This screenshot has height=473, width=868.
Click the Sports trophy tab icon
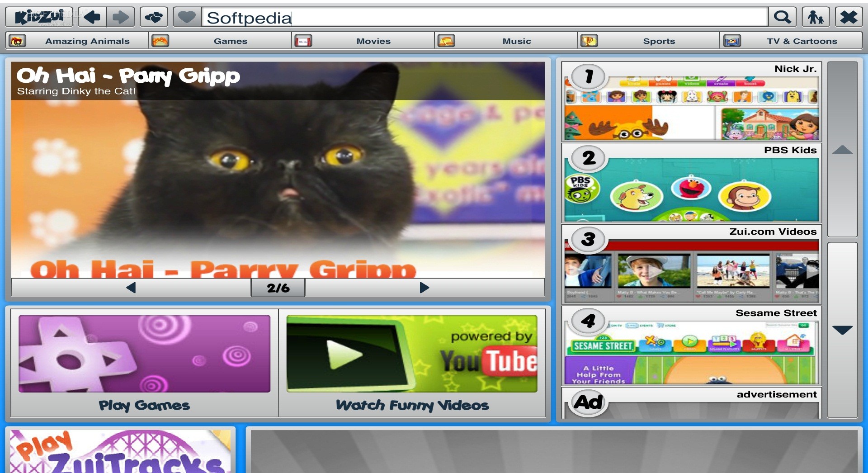589,41
